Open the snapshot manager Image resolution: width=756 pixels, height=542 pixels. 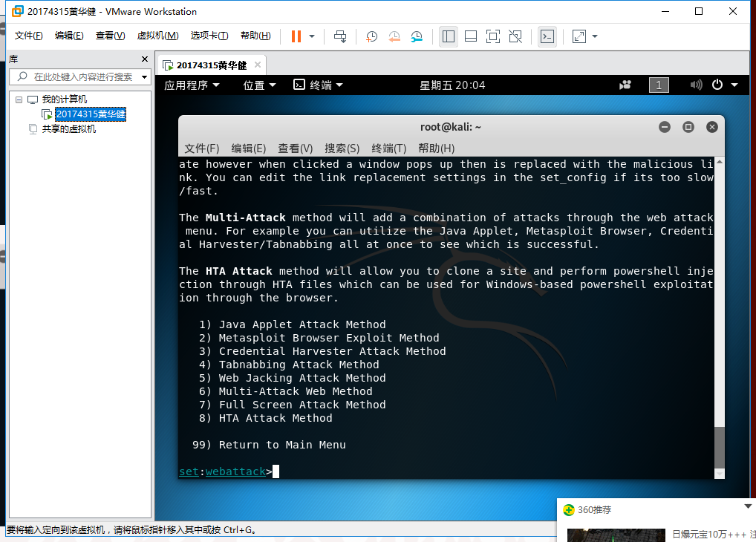pyautogui.click(x=417, y=36)
